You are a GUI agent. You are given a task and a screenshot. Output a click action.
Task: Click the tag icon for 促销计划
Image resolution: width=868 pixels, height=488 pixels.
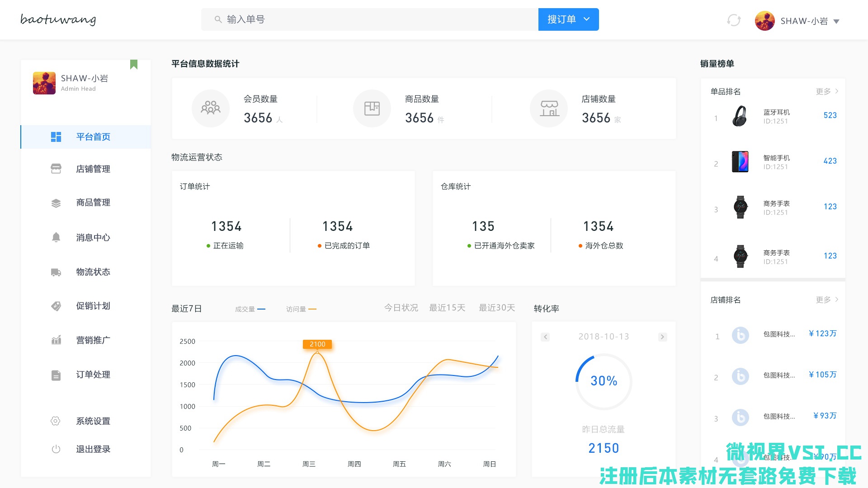(56, 306)
